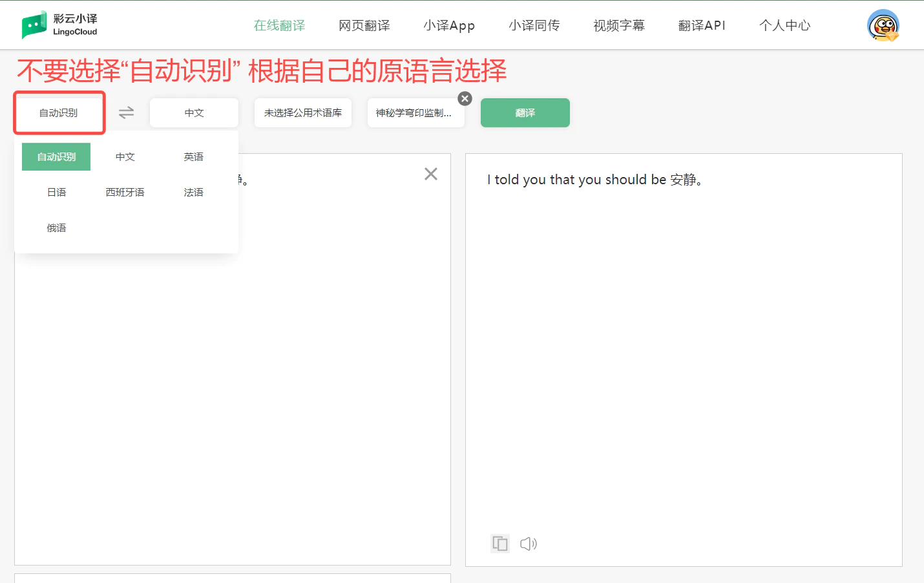Remove the selected custom glossary
924x583 pixels.
tap(465, 99)
